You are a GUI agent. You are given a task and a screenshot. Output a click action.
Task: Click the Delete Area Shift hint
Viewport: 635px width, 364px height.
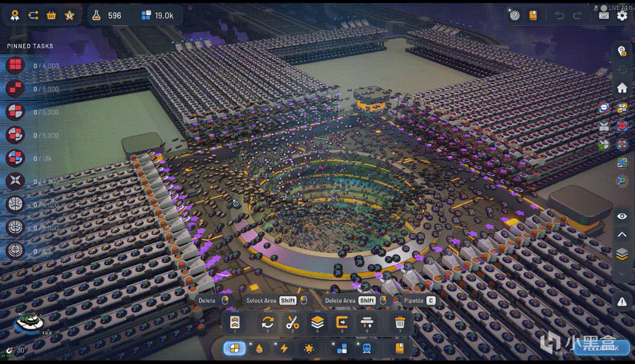point(356,300)
